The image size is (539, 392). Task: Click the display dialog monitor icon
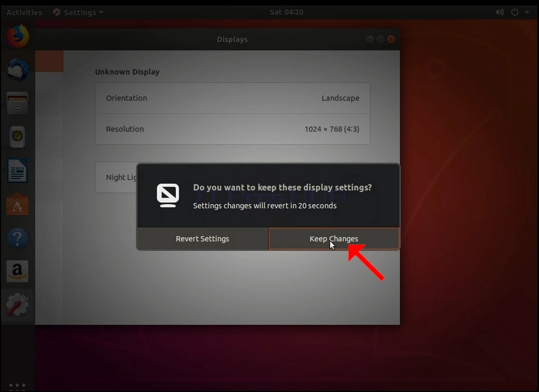168,195
